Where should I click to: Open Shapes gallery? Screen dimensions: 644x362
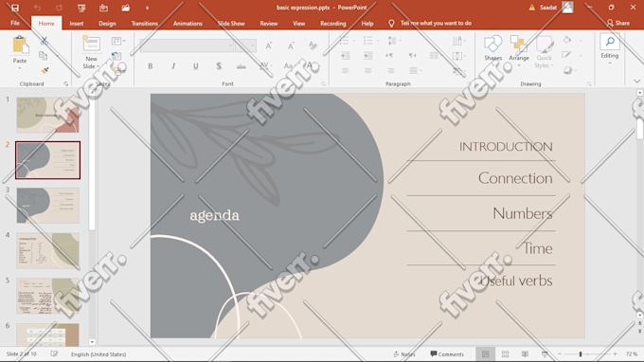coord(492,48)
